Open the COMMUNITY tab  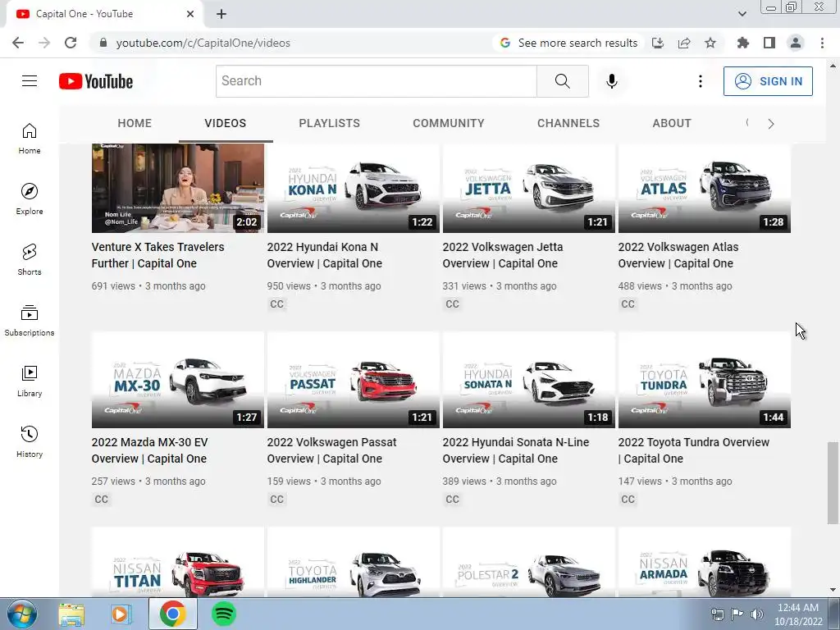coord(449,123)
